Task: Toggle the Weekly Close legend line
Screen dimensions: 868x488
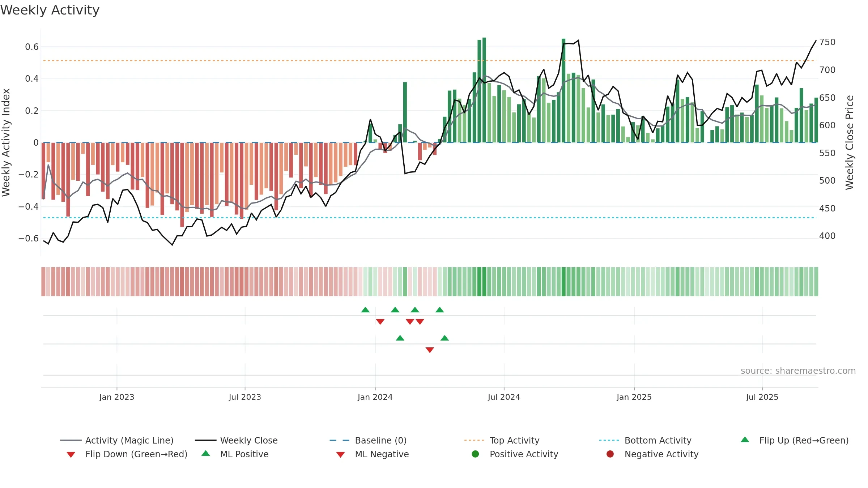Action: [x=236, y=440]
